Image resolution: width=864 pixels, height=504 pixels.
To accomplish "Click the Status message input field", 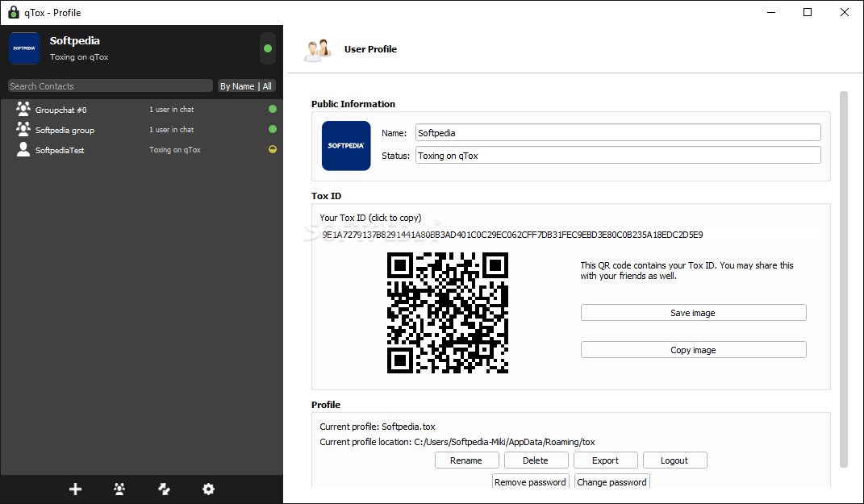I will [618, 156].
